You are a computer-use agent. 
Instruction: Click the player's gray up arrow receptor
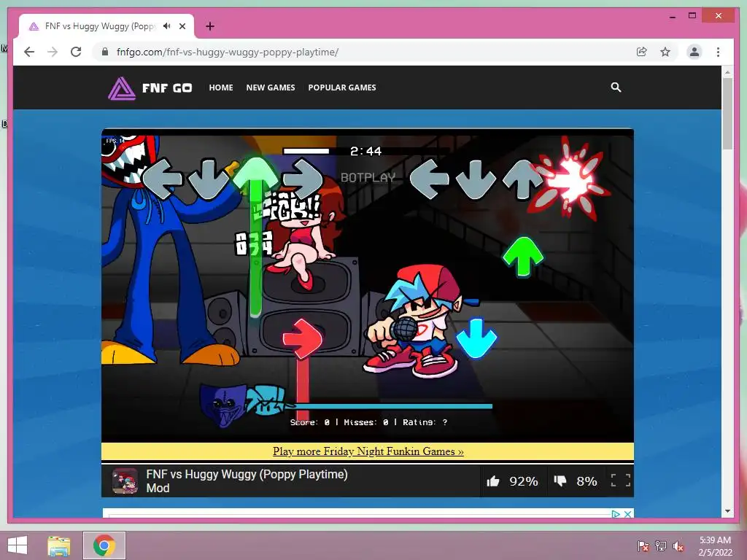coord(523,179)
